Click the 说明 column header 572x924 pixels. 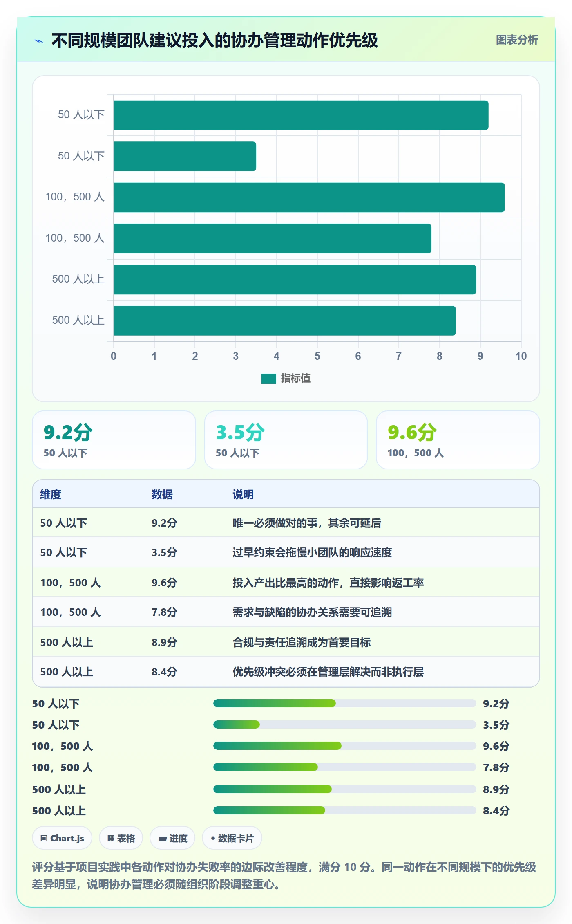click(x=243, y=494)
